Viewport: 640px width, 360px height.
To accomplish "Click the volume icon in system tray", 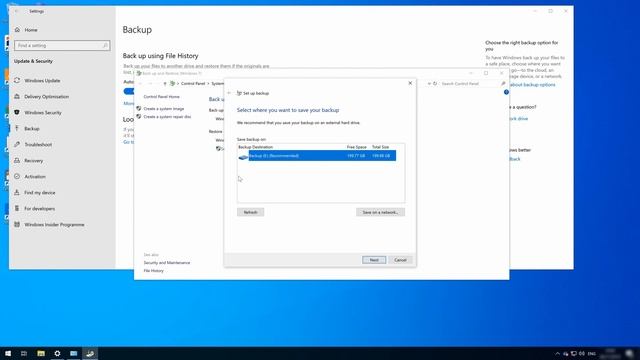I will (x=582, y=353).
